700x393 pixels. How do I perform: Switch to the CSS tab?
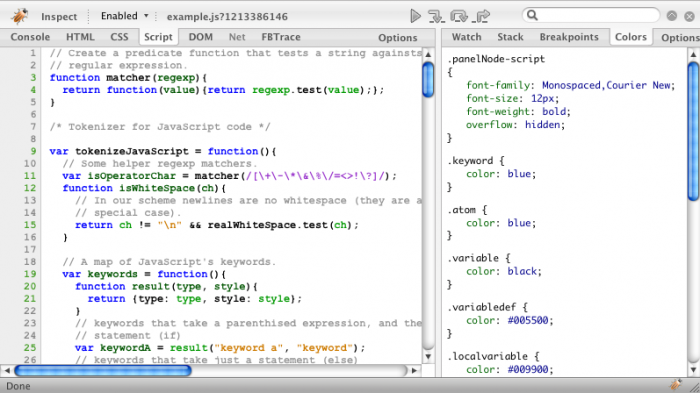(x=119, y=37)
